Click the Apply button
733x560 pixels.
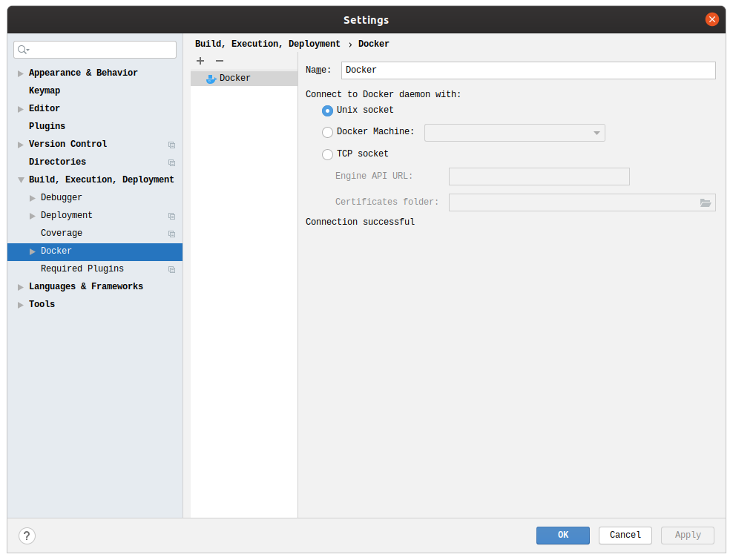tap(688, 536)
